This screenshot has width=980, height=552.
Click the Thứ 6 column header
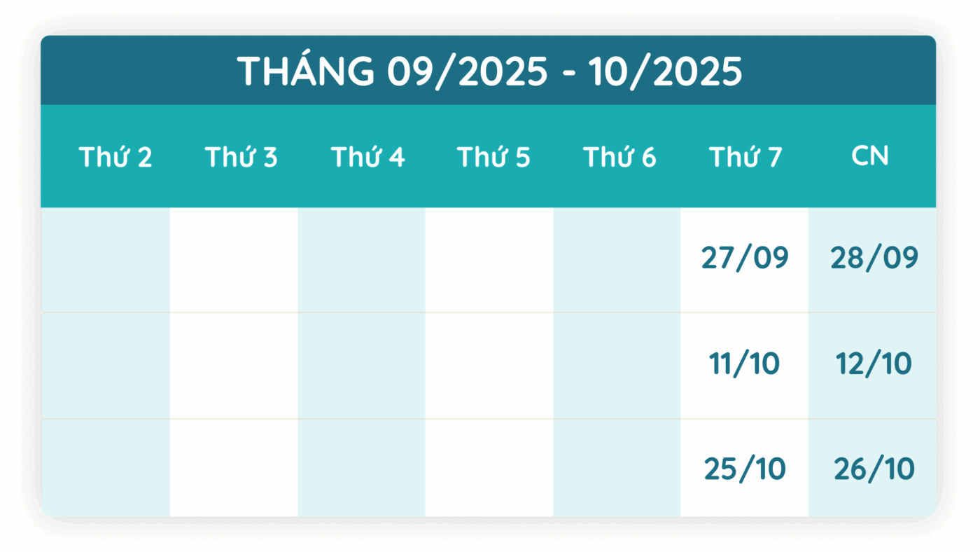pos(619,158)
